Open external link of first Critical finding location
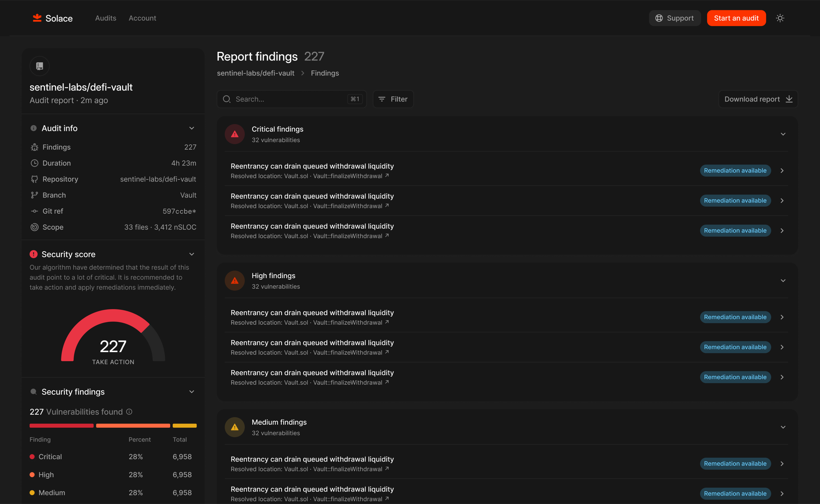Viewport: 820px width, 504px height. [387, 175]
